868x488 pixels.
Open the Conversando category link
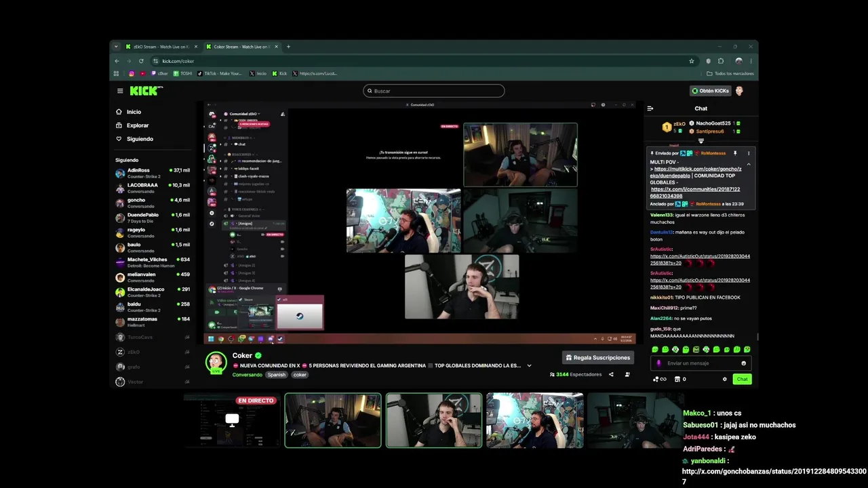point(248,375)
